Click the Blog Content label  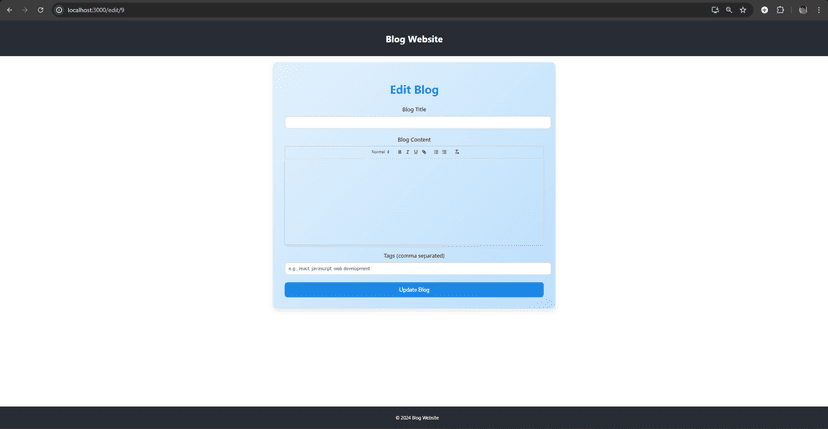click(414, 140)
